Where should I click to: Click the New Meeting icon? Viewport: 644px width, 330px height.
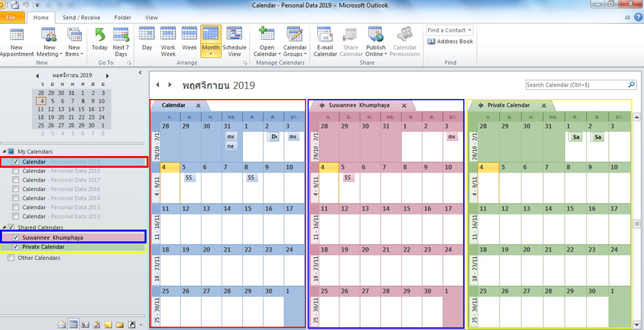pyautogui.click(x=49, y=34)
